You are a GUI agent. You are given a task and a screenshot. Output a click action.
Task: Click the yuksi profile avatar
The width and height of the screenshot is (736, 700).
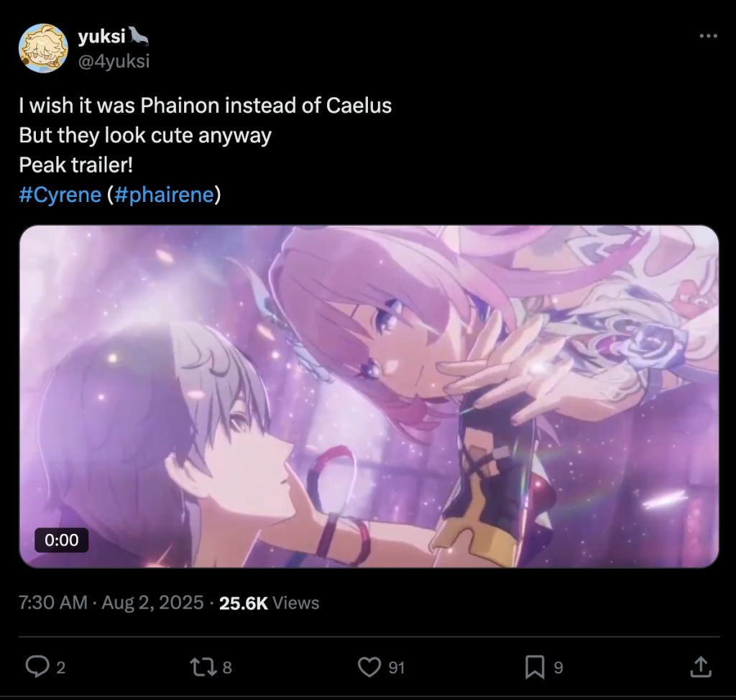pos(43,48)
